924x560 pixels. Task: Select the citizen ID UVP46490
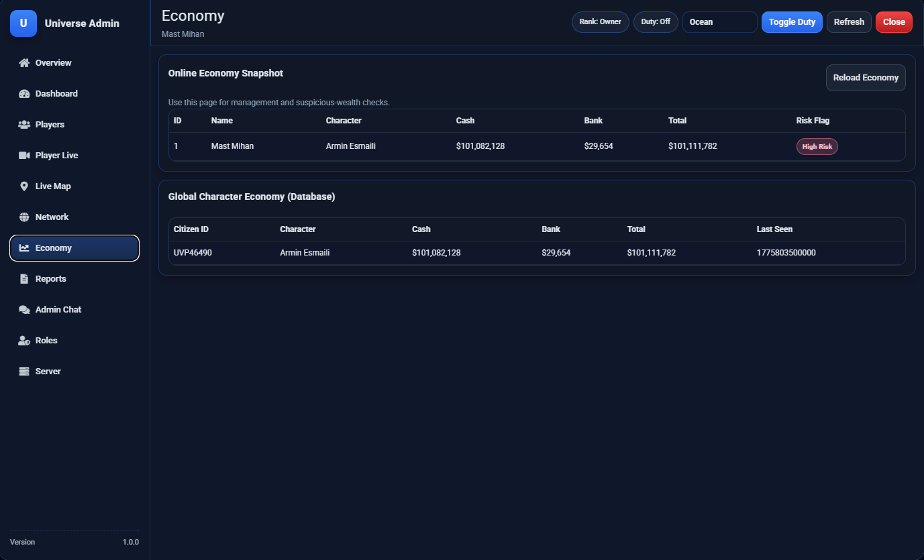click(193, 254)
